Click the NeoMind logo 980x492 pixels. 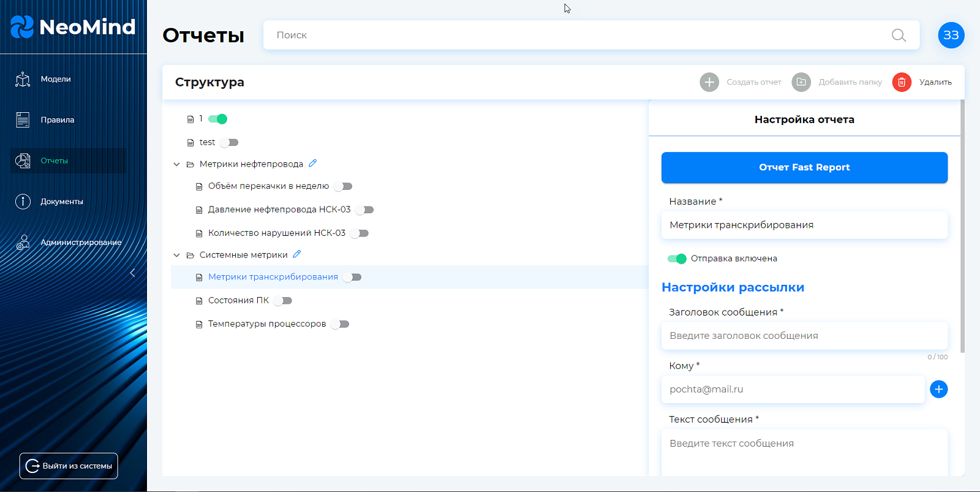[x=73, y=26]
